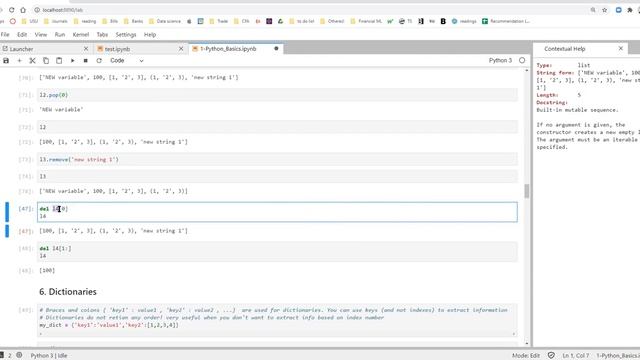Reload the browser page
Image resolution: width=640 pixels, height=360 pixels.
pyautogui.click(x=11, y=10)
